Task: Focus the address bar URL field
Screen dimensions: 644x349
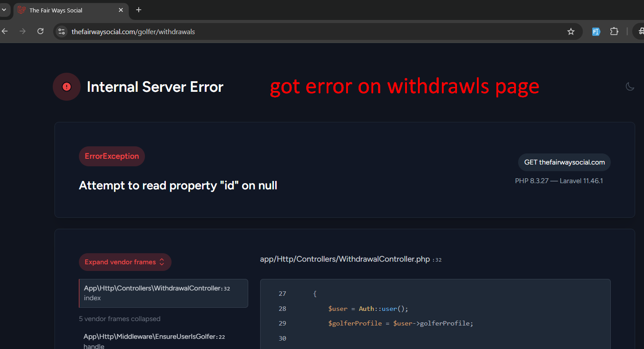Action: coord(310,31)
